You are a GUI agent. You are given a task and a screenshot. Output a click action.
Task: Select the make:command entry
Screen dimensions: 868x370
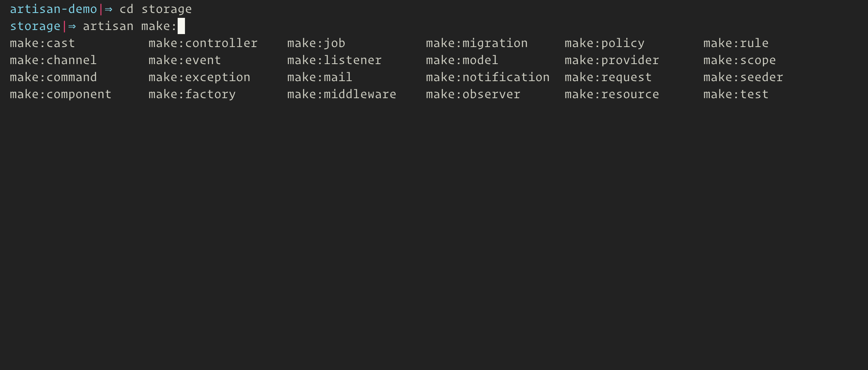click(54, 77)
